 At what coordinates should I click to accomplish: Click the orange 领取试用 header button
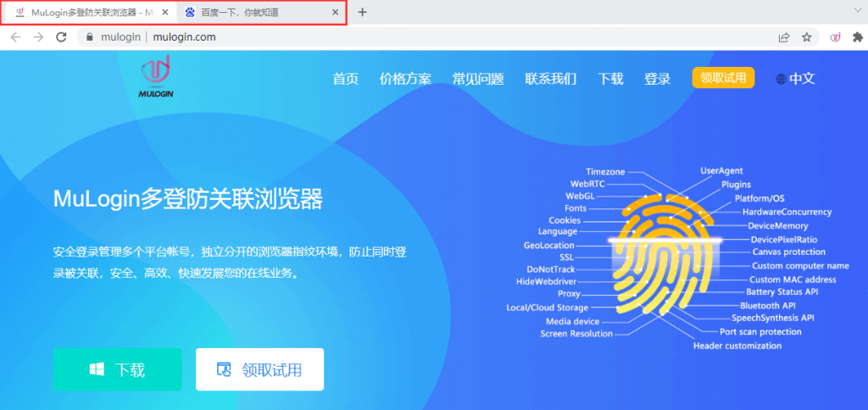coord(723,77)
